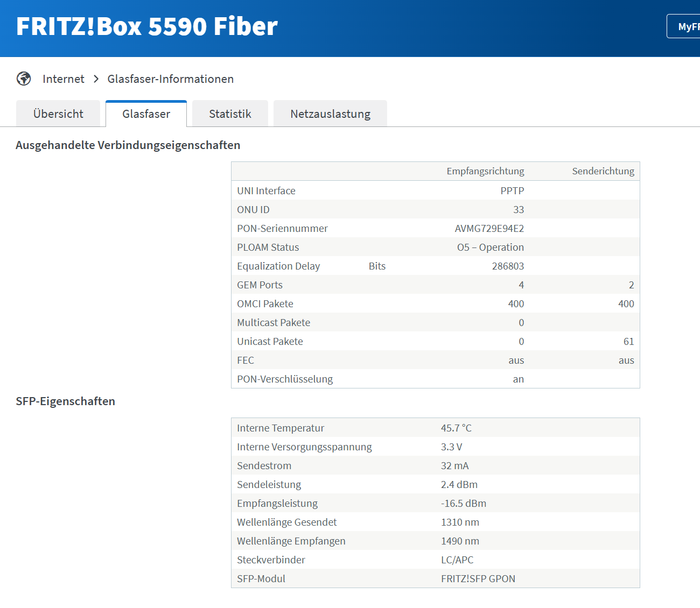Click the O5 – Operation status value
Viewport: 700px width, 608px height.
click(491, 248)
